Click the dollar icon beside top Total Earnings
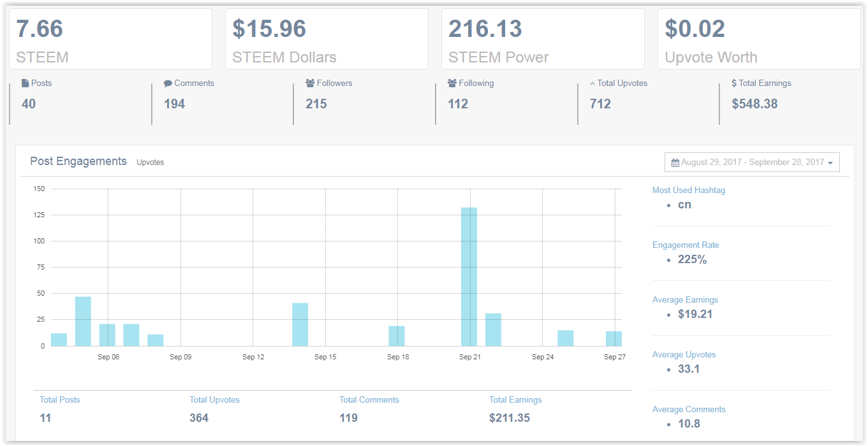Viewport: 868px width, 446px height. (734, 83)
